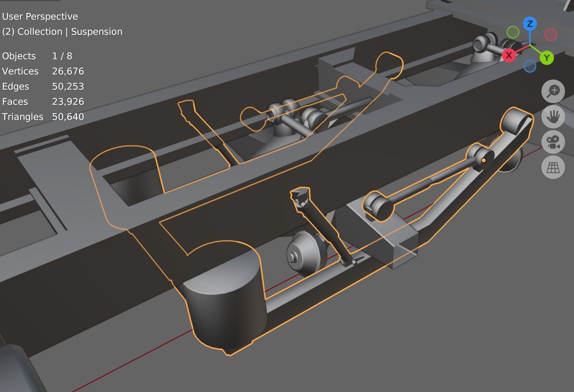Click the red X sphere on the navigation gizmo
The height and width of the screenshot is (392, 574).
(509, 56)
